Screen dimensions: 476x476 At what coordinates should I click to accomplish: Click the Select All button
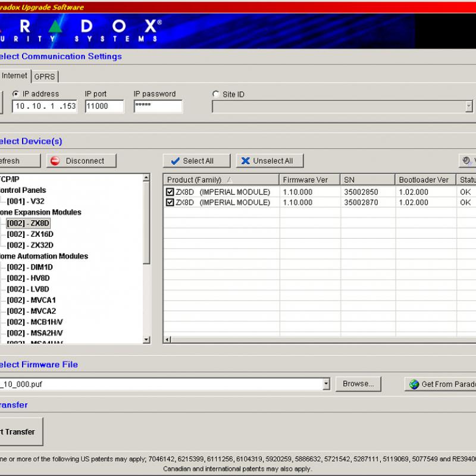[x=197, y=161]
